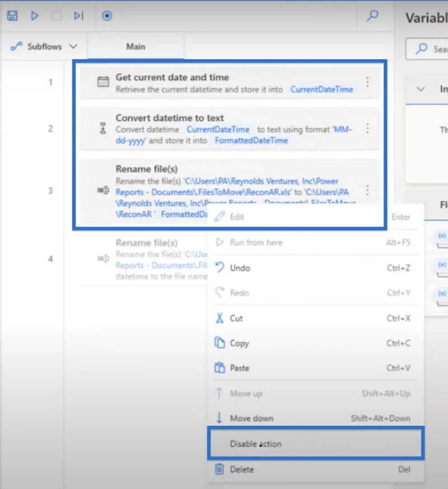The image size is (448, 489).
Task: Click the FormattedDateTime variable in step 2
Action: point(251,140)
